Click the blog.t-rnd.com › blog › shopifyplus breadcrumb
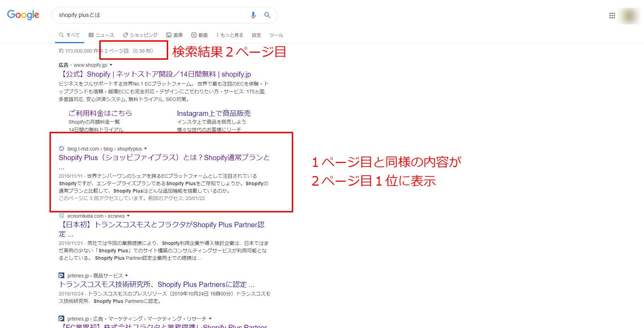The height and width of the screenshot is (328, 644). (x=105, y=149)
